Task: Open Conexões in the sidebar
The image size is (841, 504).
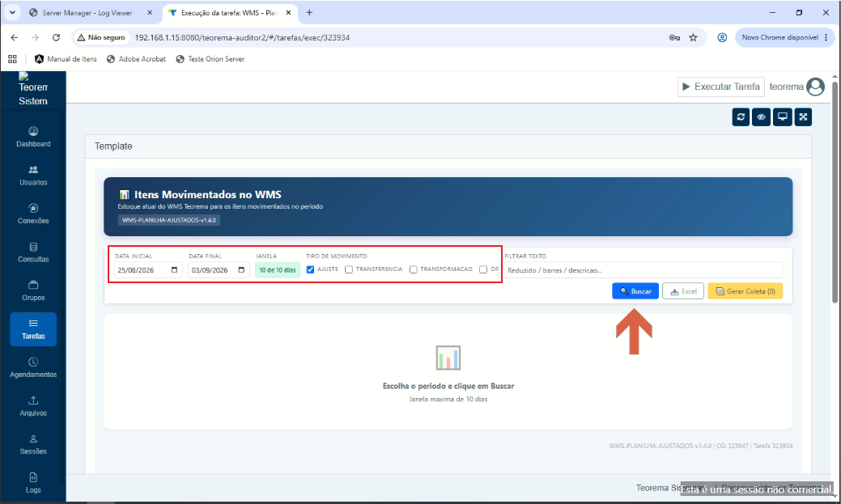Action: [33, 214]
